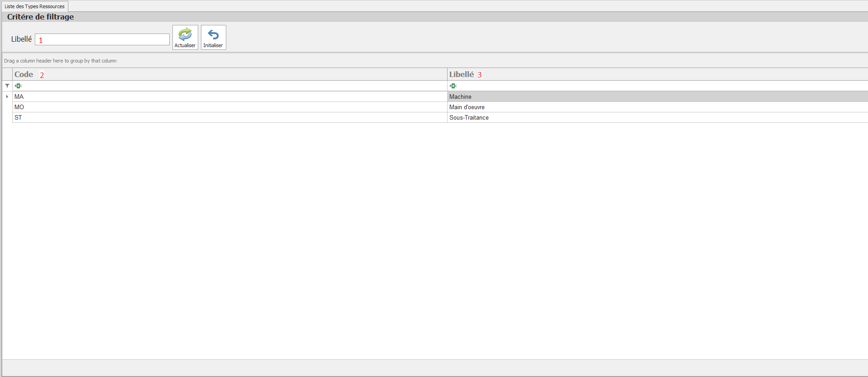Image resolution: width=868 pixels, height=377 pixels.
Task: Open the Libellé column filter condition icon
Action: (x=453, y=86)
